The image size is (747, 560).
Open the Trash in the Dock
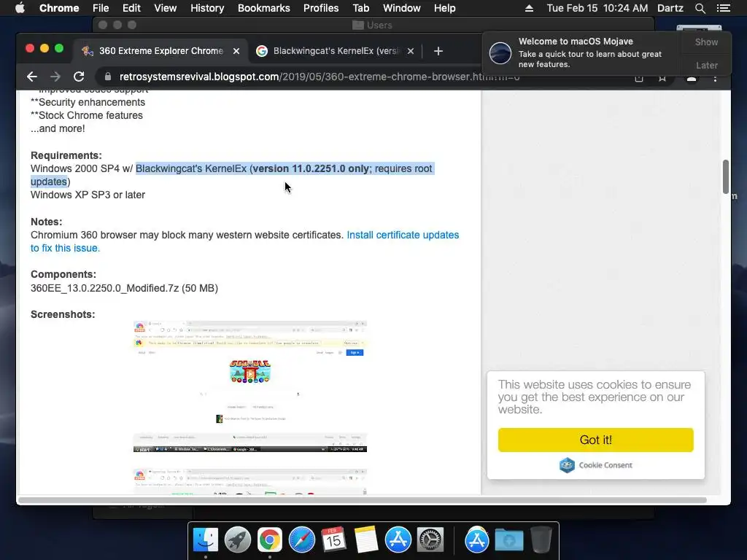[541, 540]
